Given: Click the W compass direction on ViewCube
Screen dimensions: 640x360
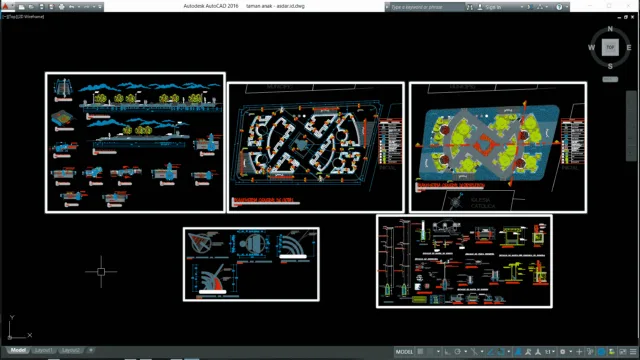Looking at the screenshot, I should 591,48.
